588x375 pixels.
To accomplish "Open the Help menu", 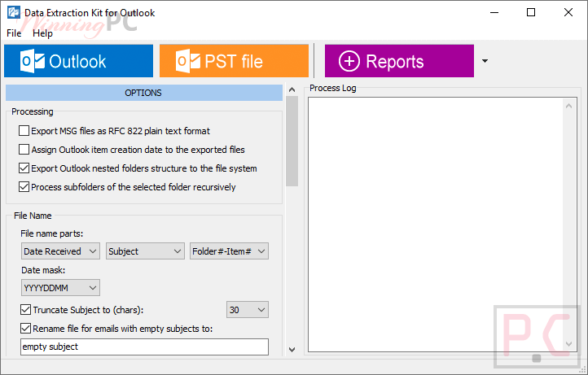I will (42, 33).
